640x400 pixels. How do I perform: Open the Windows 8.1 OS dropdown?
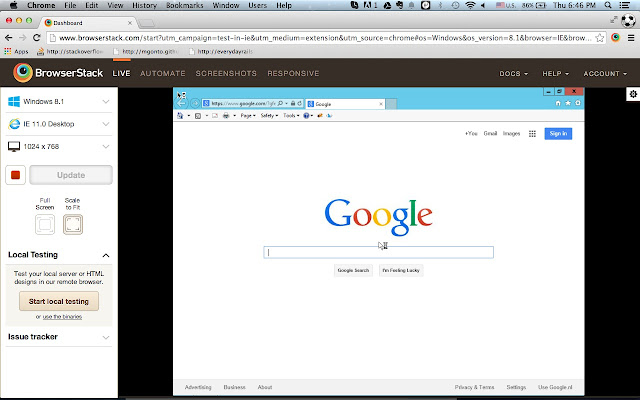(x=59, y=102)
